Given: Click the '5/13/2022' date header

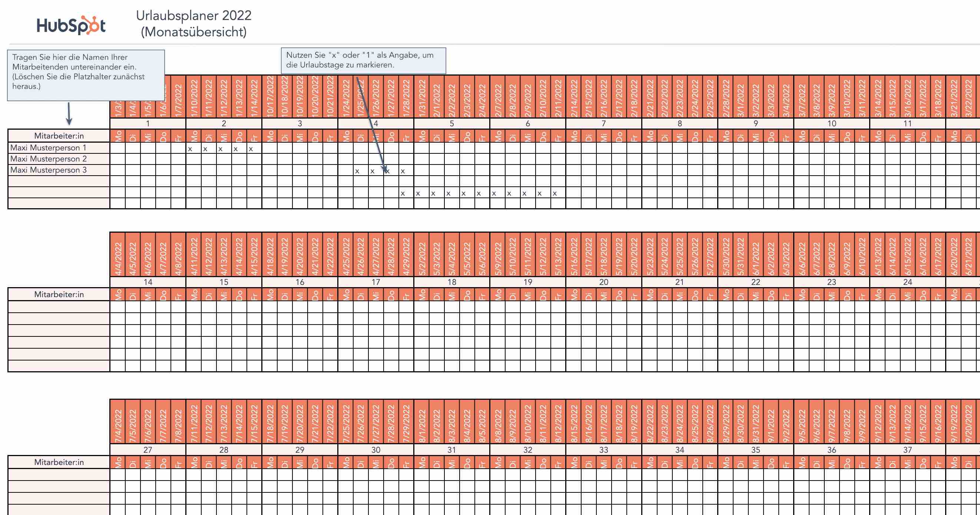Looking at the screenshot, I should coord(558,255).
